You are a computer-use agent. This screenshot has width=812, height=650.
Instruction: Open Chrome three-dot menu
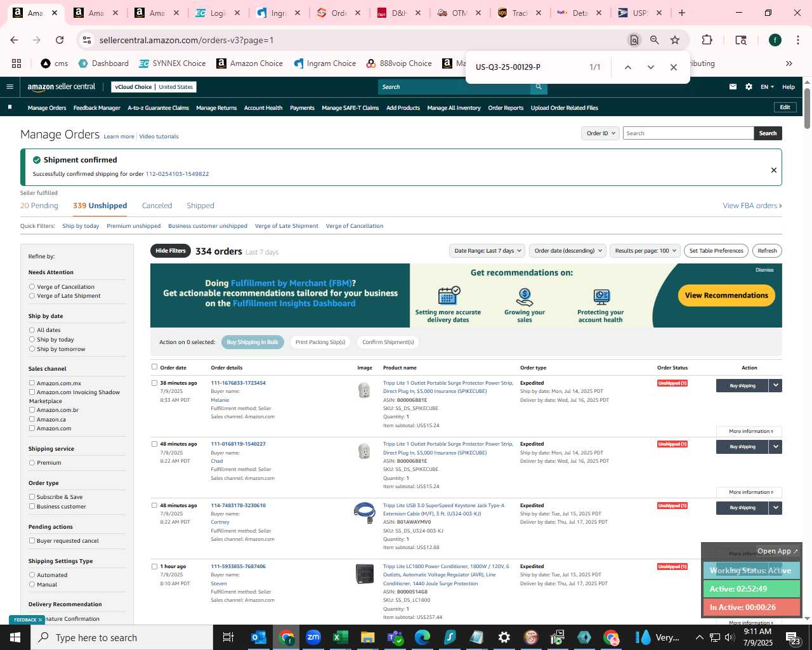[x=797, y=40]
